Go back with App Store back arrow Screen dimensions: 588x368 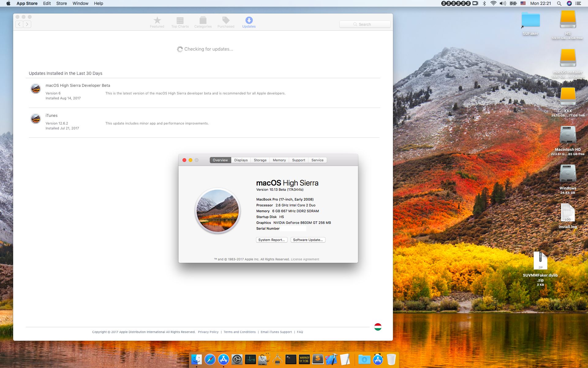pyautogui.click(x=19, y=24)
